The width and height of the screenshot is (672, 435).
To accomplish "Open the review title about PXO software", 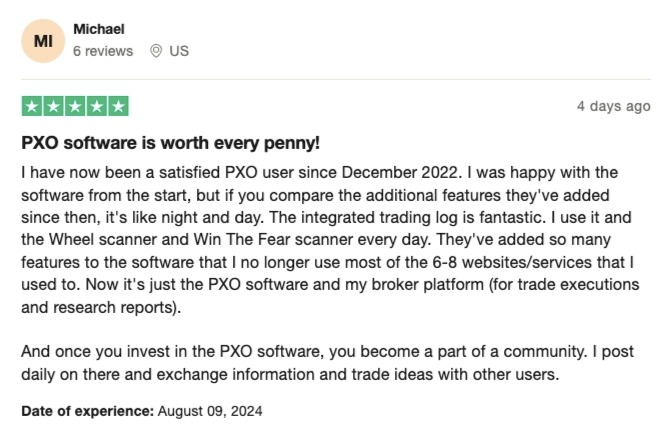I will point(171,143).
